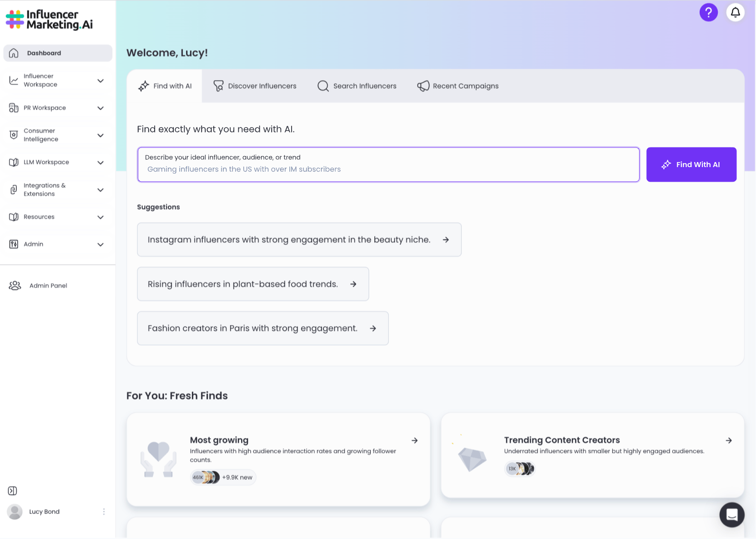Open the notifications bell
This screenshot has width=756, height=539.
735,13
